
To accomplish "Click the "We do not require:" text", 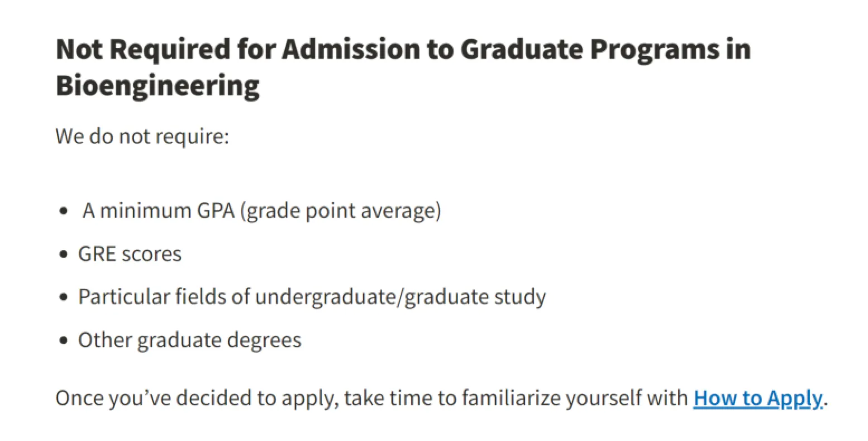I will pos(142,136).
